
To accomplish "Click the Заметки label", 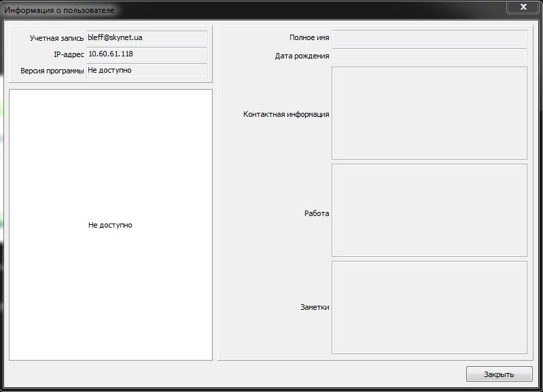I will (x=315, y=308).
